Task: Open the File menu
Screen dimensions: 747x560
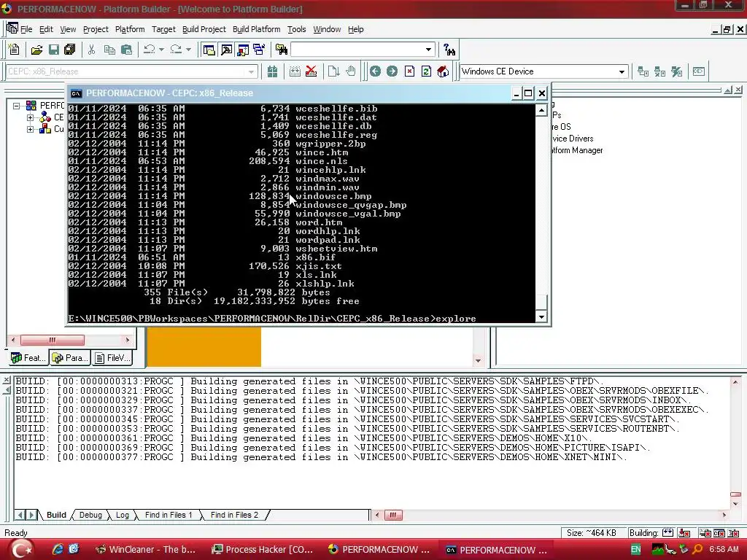Action: point(26,29)
